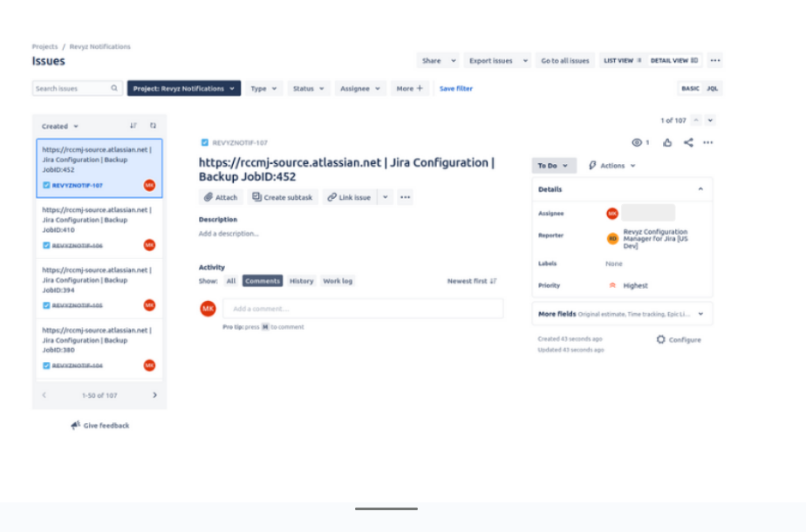806x532 pixels.
Task: Select the Work log activity tab
Action: (x=338, y=281)
